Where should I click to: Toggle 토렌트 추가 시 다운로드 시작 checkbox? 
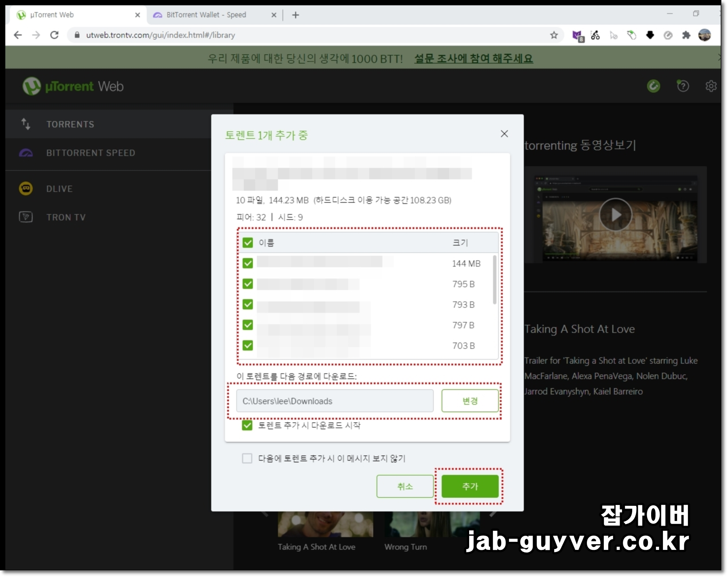pyautogui.click(x=247, y=425)
